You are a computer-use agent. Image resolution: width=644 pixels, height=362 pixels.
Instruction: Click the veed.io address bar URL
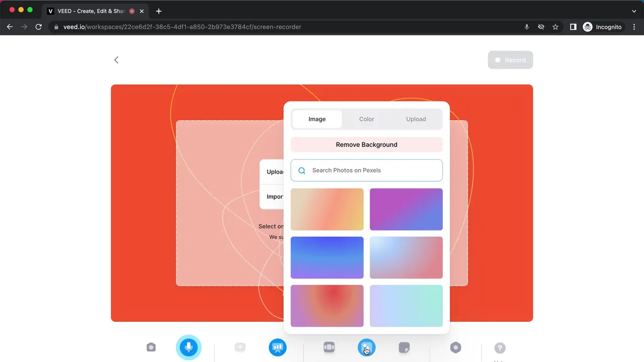[x=182, y=27]
